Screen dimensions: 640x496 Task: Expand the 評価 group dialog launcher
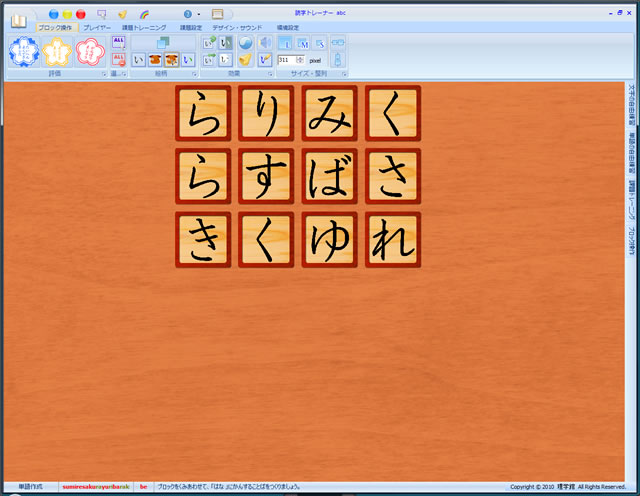pyautogui.click(x=103, y=74)
